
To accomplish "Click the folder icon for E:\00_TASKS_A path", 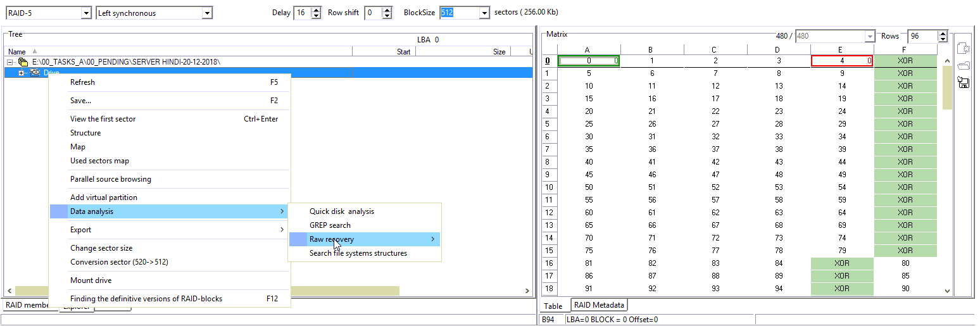I will pyautogui.click(x=23, y=62).
